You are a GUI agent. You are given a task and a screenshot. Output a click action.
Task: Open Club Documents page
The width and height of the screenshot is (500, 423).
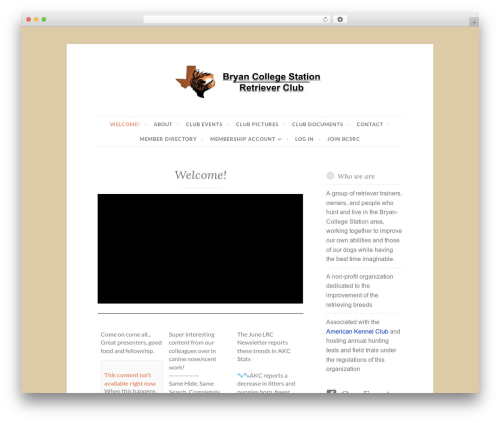[317, 124]
